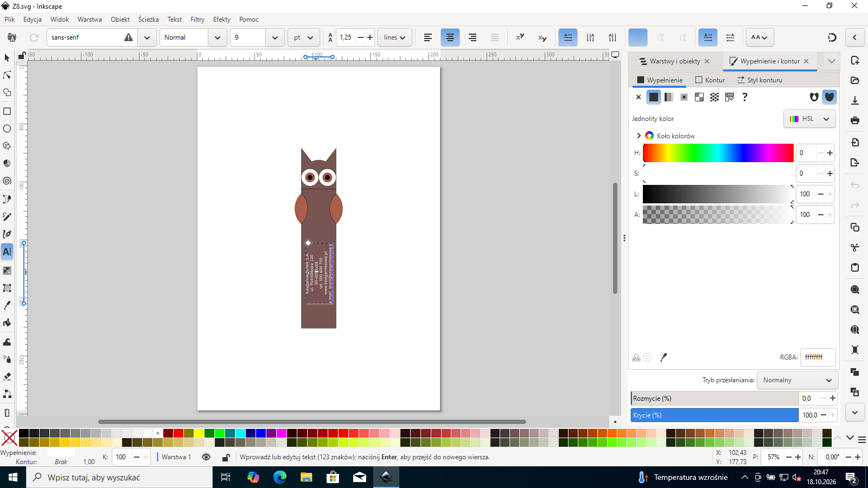Choose the Rectangle tool
The width and height of the screenshot is (868, 488).
coord(7,111)
